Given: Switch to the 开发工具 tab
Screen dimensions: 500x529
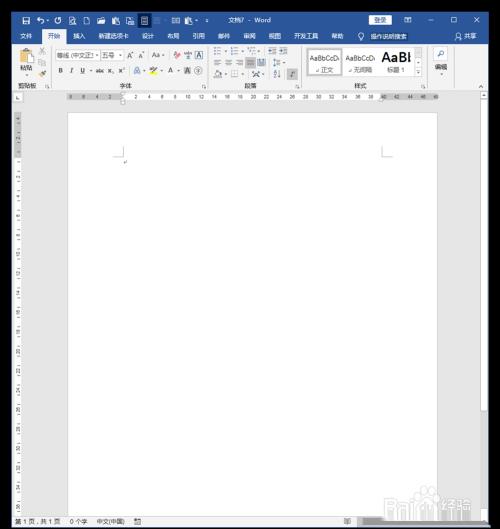Looking at the screenshot, I should 306,36.
